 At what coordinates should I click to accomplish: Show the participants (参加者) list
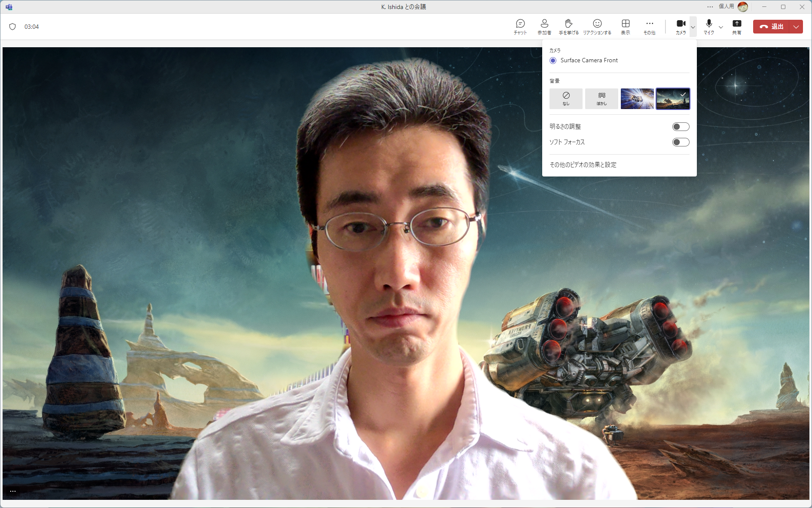tap(544, 27)
